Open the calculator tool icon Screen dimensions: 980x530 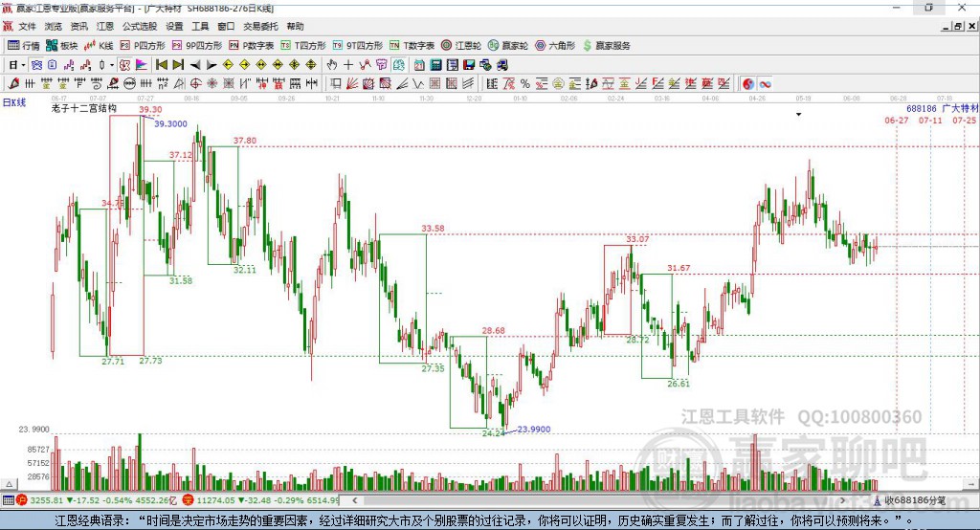435,65
